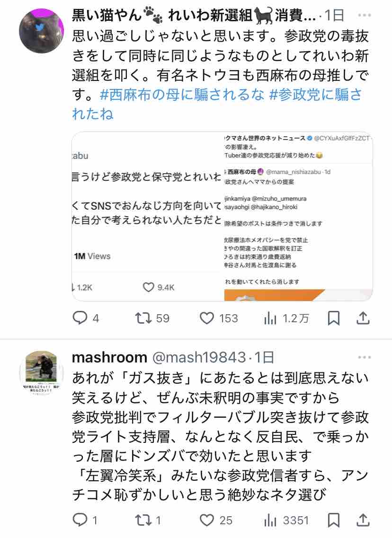The image size is (392, 538).
Task: Open the embedded screenshot image with 1M Views
Action: click(x=222, y=216)
